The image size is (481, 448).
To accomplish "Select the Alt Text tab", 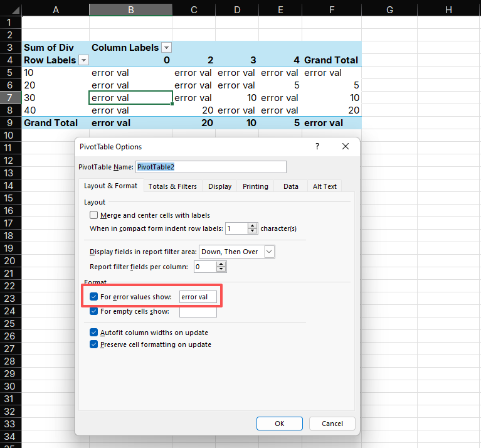I will (x=325, y=186).
